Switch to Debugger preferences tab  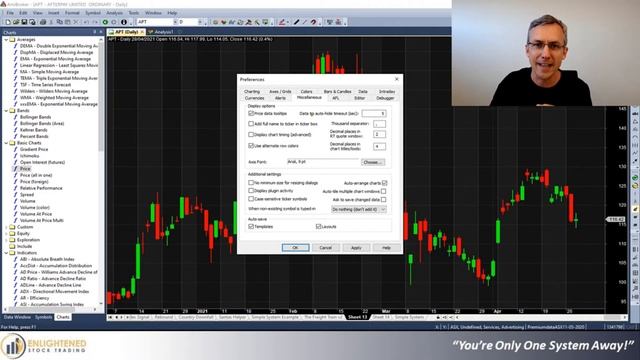click(385, 98)
